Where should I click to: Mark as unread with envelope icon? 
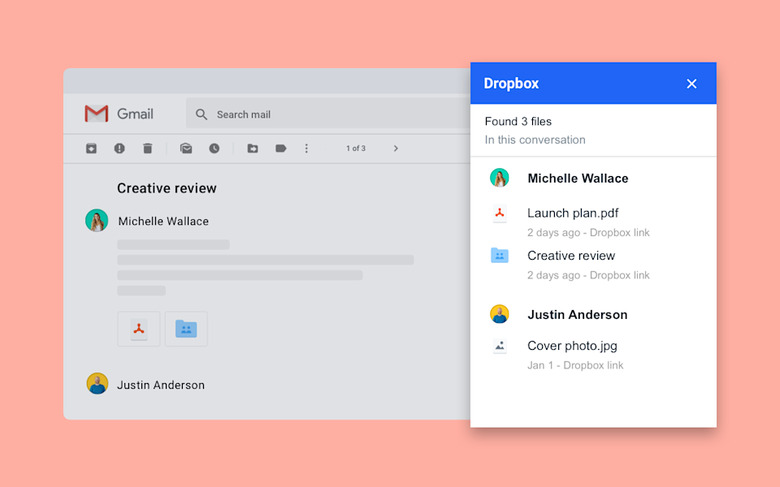pos(186,148)
